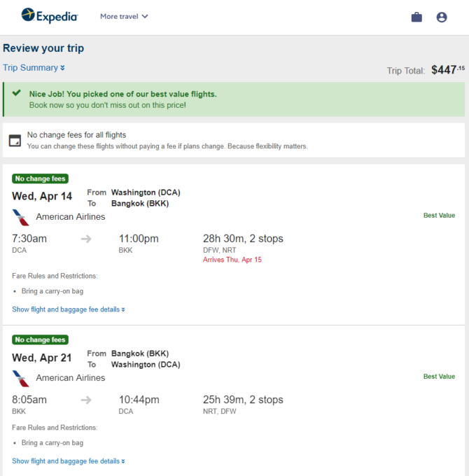The height and width of the screenshot is (476, 469).
Task: Click Best Value label on outbound flight
Action: [x=439, y=215]
